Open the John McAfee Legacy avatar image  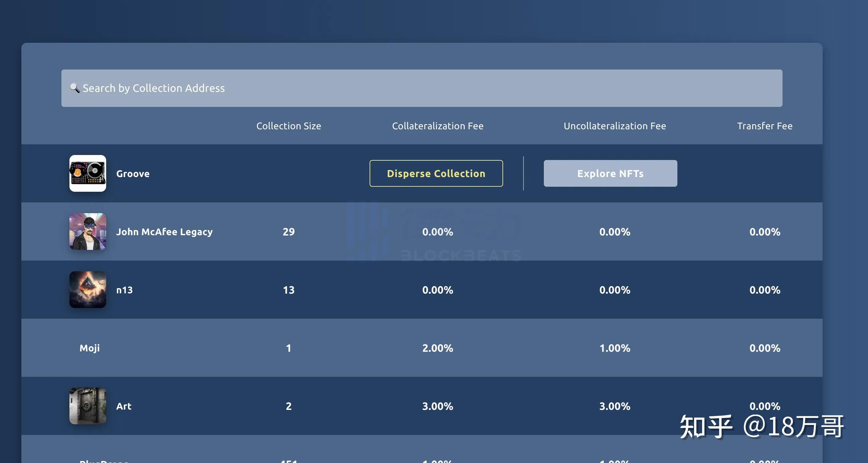[x=87, y=231]
